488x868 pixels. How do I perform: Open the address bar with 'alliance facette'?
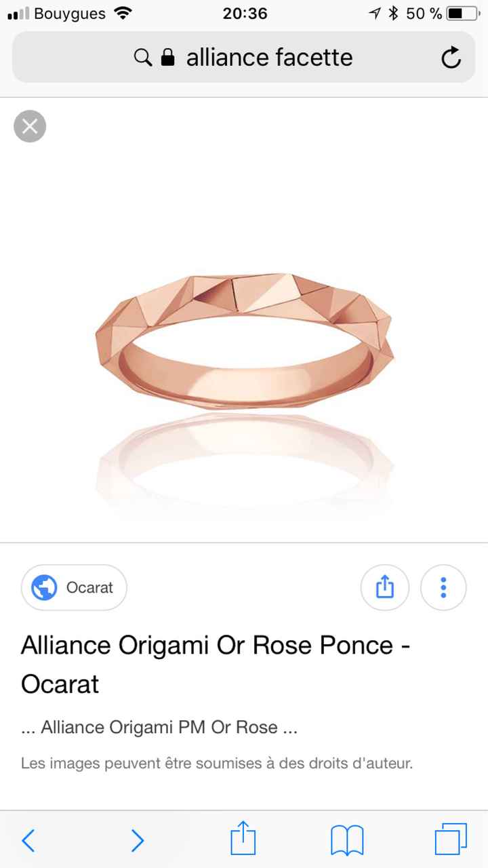point(244,58)
